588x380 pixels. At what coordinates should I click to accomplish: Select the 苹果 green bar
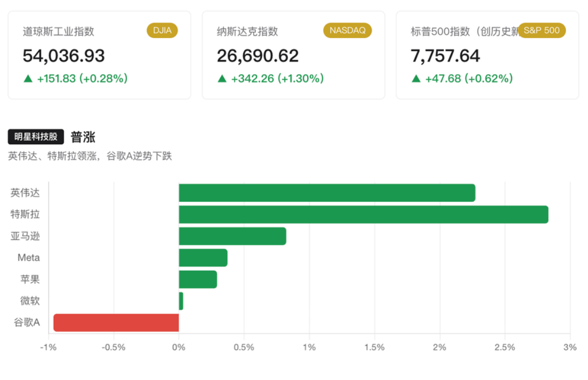pyautogui.click(x=198, y=279)
